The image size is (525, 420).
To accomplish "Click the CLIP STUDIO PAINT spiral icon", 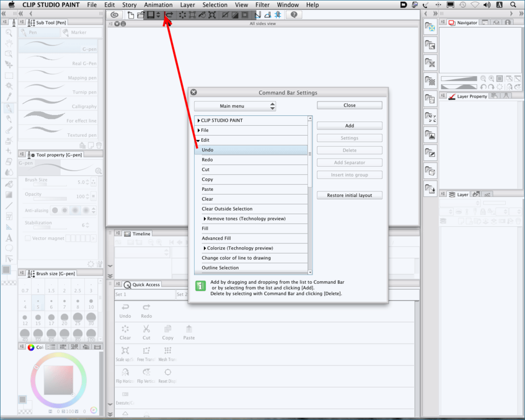I will [x=114, y=15].
